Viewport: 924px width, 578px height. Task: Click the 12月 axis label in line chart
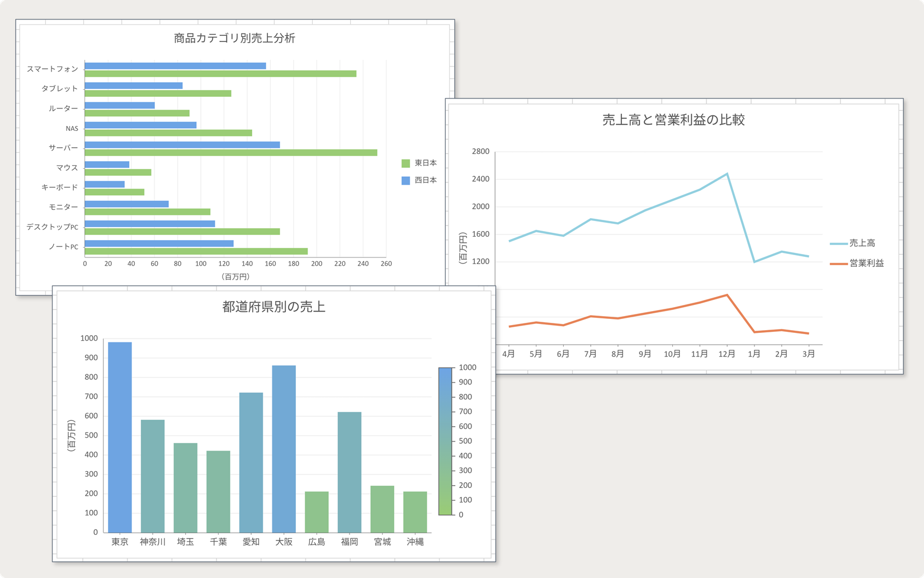(x=727, y=354)
